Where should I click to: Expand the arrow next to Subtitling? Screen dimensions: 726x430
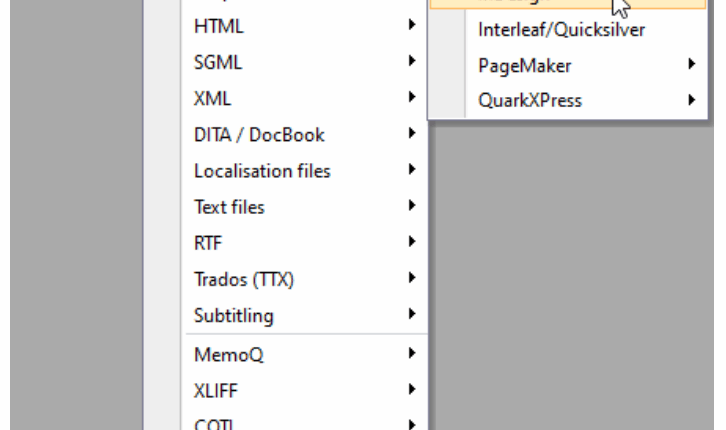click(x=412, y=314)
